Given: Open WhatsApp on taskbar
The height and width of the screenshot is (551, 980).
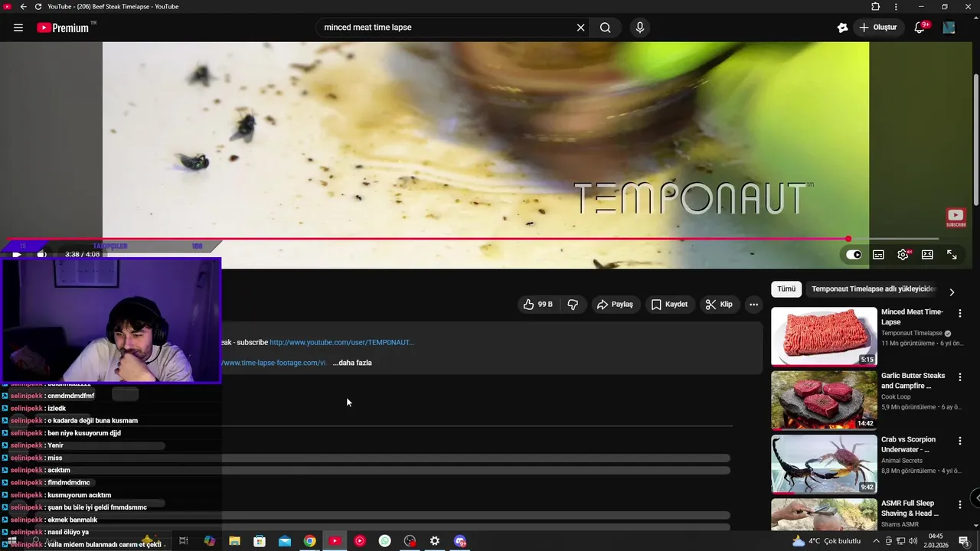Looking at the screenshot, I should click(x=384, y=541).
